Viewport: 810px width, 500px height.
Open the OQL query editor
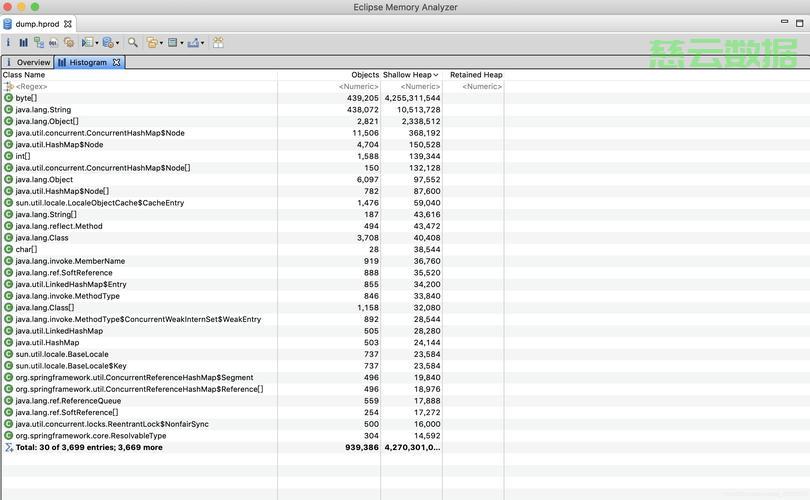point(53,43)
